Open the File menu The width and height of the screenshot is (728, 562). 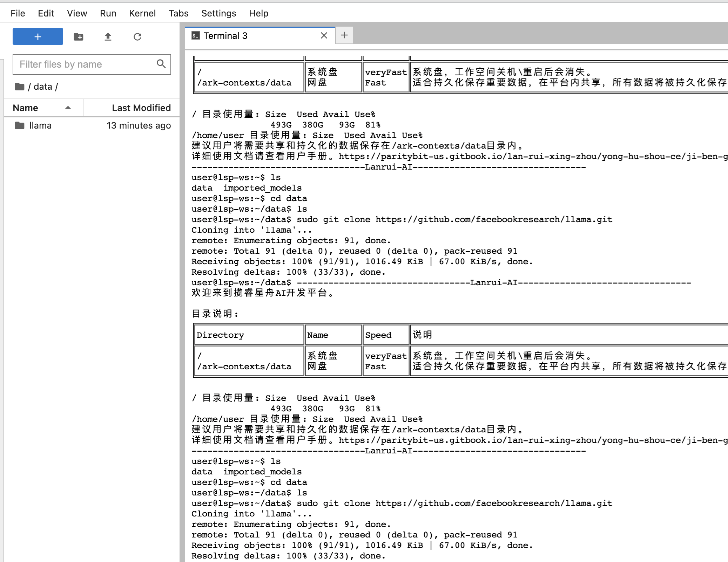[x=18, y=13]
